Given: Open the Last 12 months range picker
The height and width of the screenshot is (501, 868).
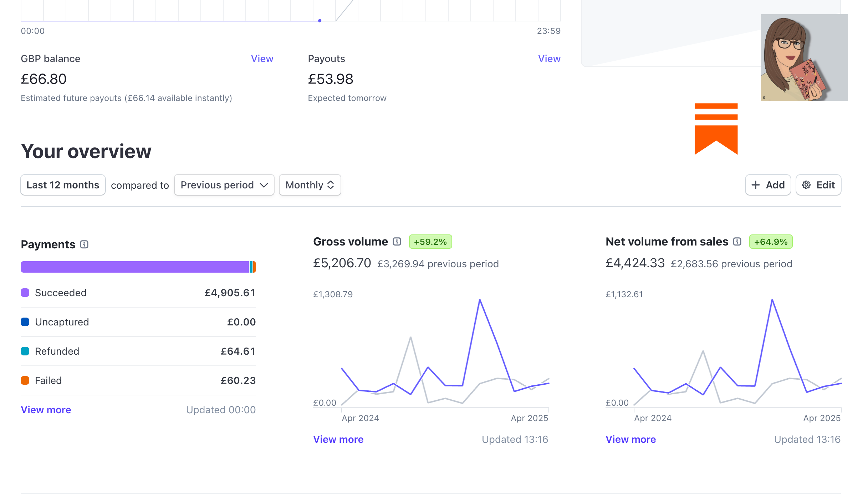Looking at the screenshot, I should [x=63, y=185].
